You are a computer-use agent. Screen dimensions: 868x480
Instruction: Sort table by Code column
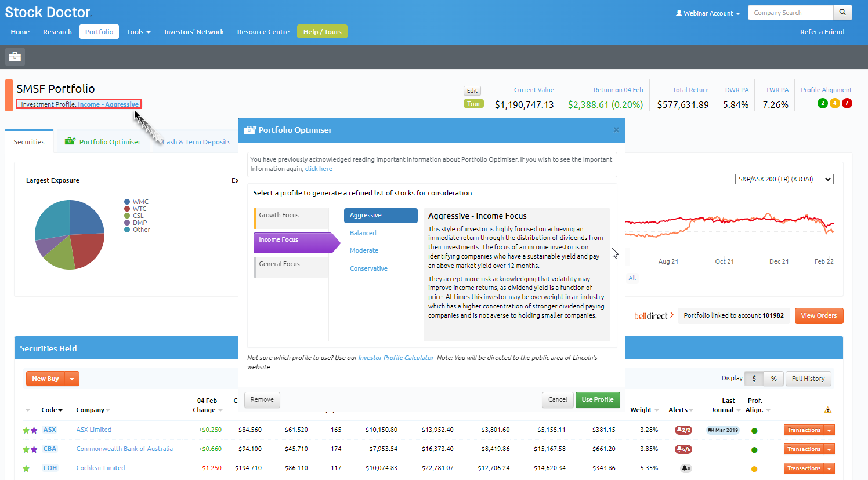(52, 410)
